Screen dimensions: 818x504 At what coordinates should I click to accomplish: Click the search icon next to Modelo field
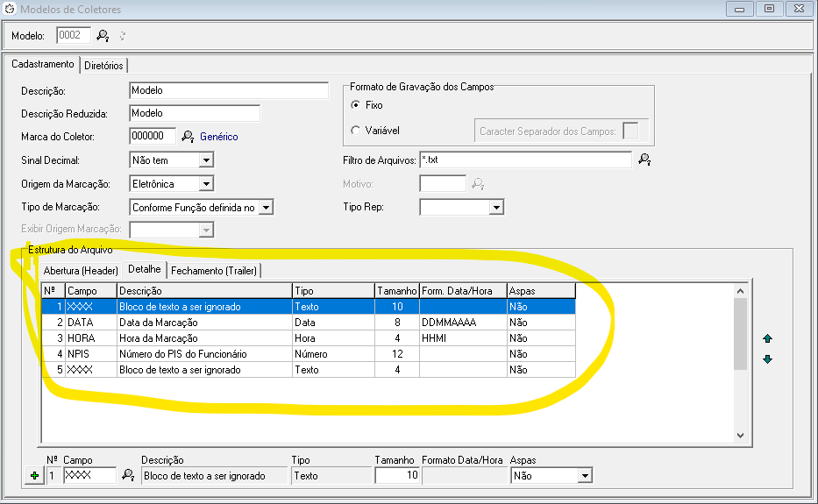tap(103, 36)
